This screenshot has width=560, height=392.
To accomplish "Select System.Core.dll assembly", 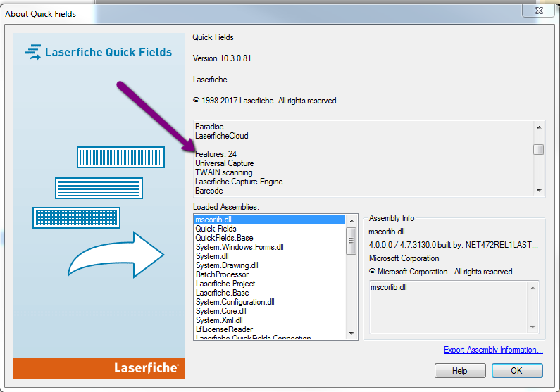I will [270, 311].
